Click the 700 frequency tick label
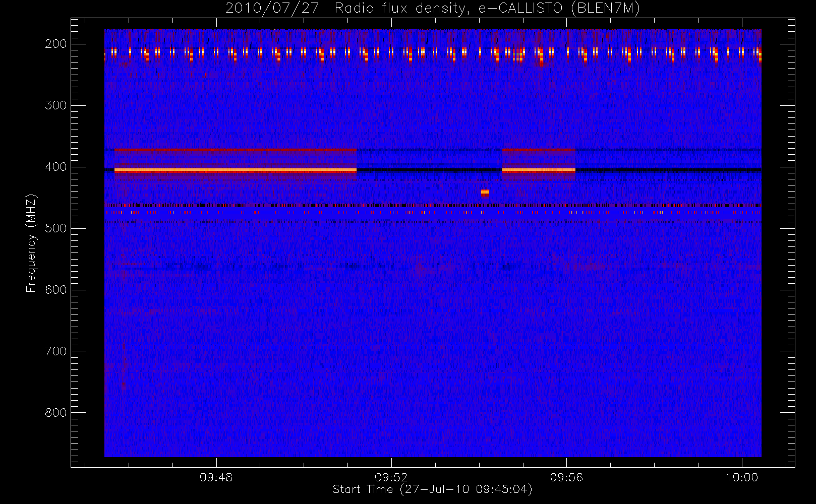Viewport: 816px width, 504px height. click(x=56, y=351)
